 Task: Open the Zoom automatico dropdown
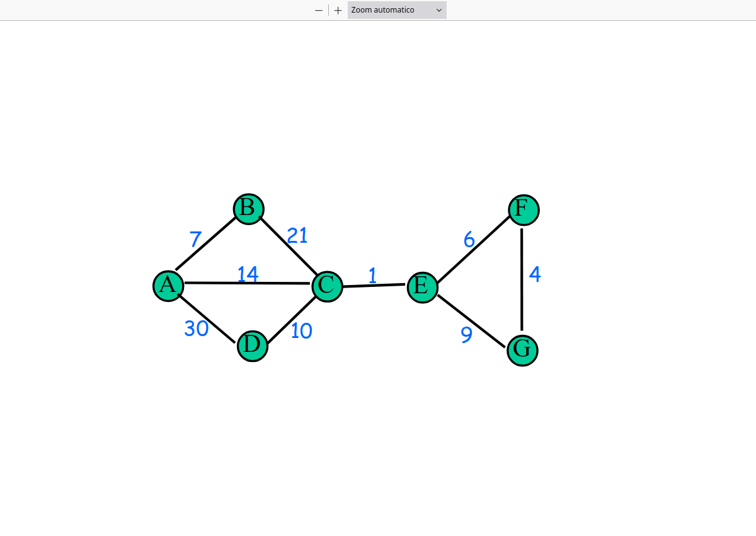click(x=397, y=10)
